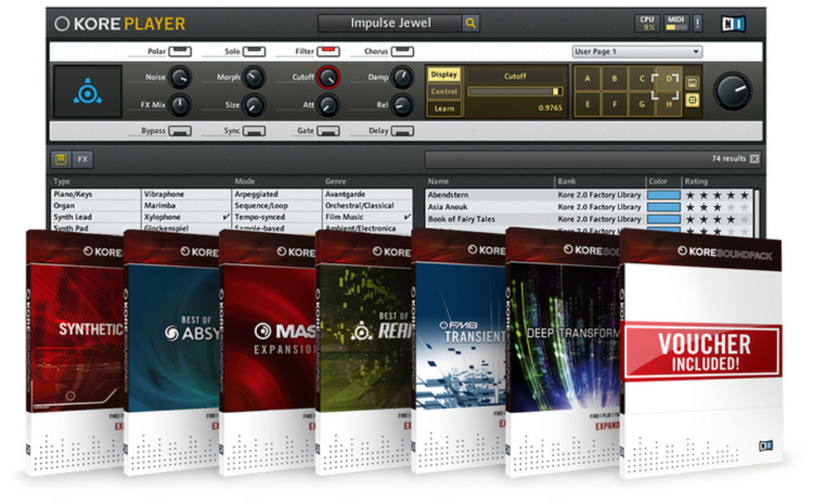Click the Kore Player logo
The width and height of the screenshot is (813, 504).
point(120,24)
